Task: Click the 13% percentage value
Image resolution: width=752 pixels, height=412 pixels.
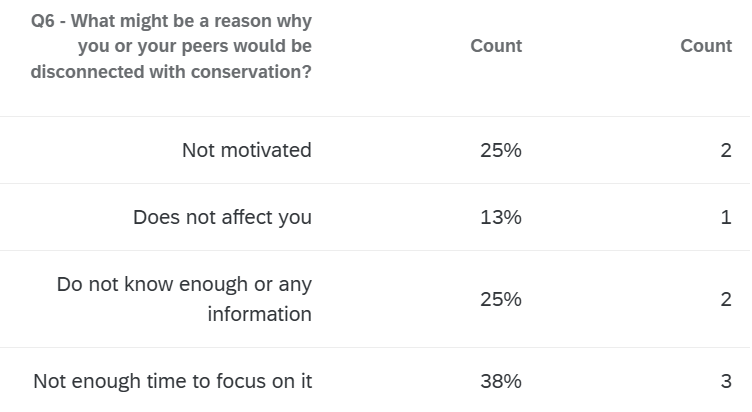Action: pyautogui.click(x=500, y=217)
